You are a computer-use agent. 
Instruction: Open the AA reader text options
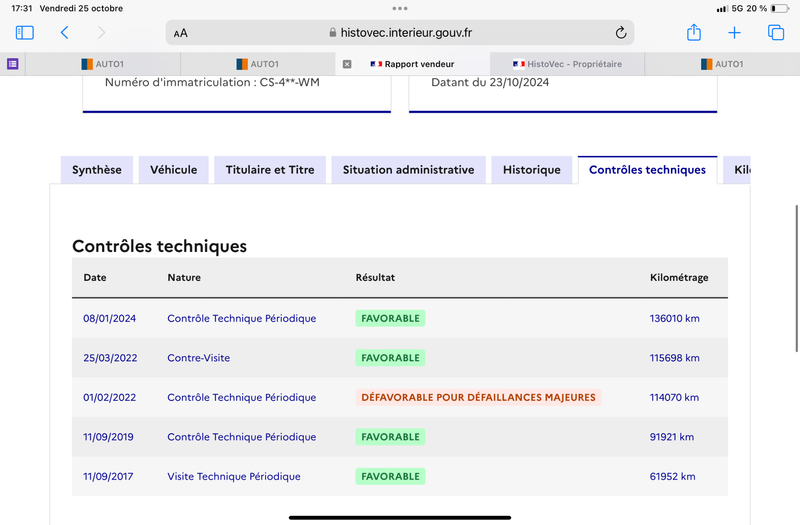tap(181, 33)
